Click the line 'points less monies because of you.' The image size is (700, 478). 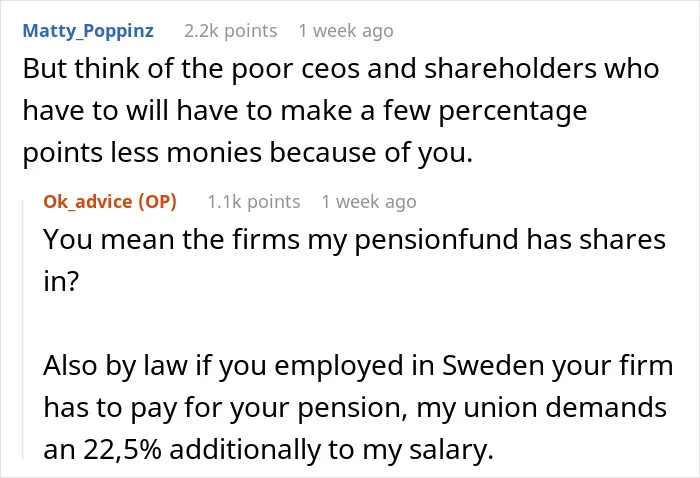pos(248,153)
